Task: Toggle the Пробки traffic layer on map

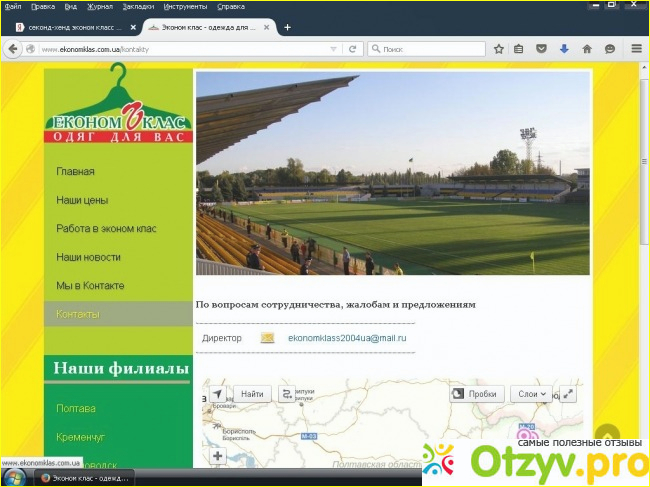Action: [474, 394]
